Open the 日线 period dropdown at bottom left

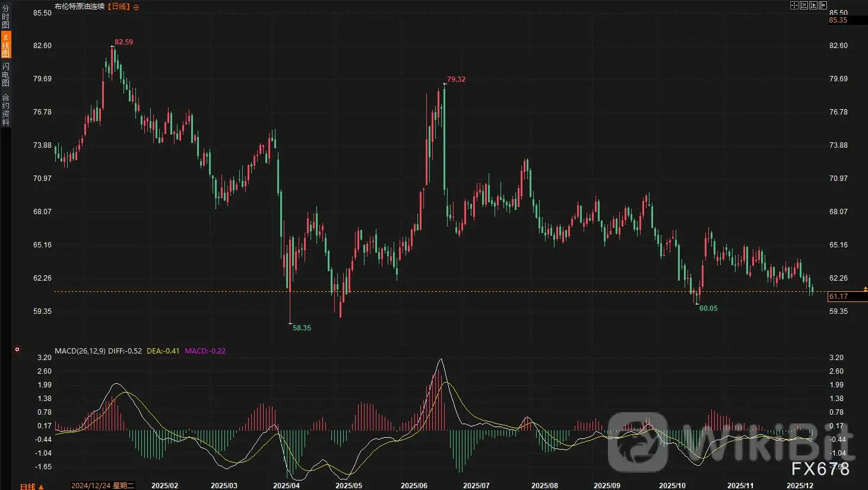click(31, 486)
